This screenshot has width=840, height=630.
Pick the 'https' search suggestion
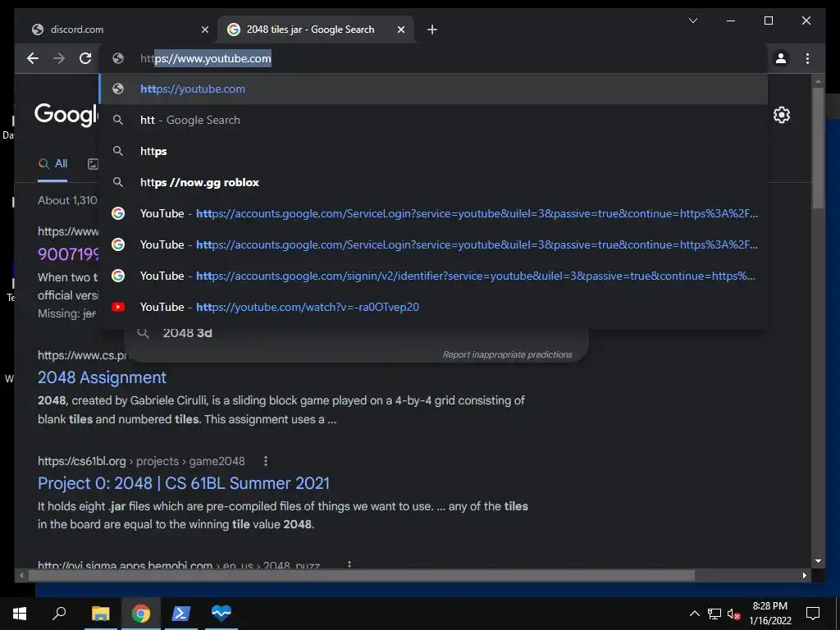point(434,151)
